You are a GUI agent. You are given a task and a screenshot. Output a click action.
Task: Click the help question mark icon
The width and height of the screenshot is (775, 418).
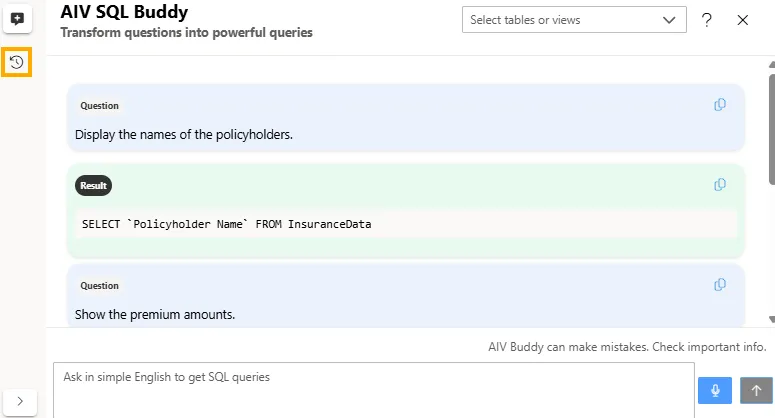(x=707, y=20)
